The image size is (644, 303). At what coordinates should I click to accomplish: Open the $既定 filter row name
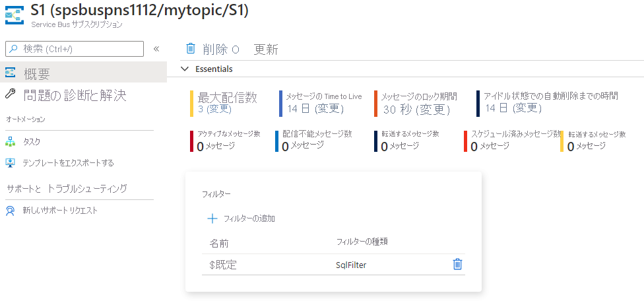coord(223,265)
